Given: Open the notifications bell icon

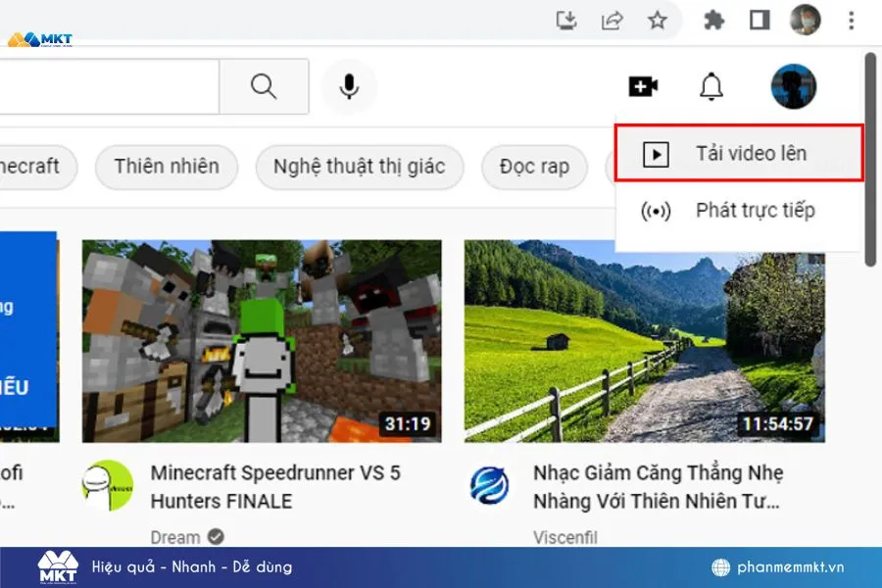Looking at the screenshot, I should click(x=710, y=86).
